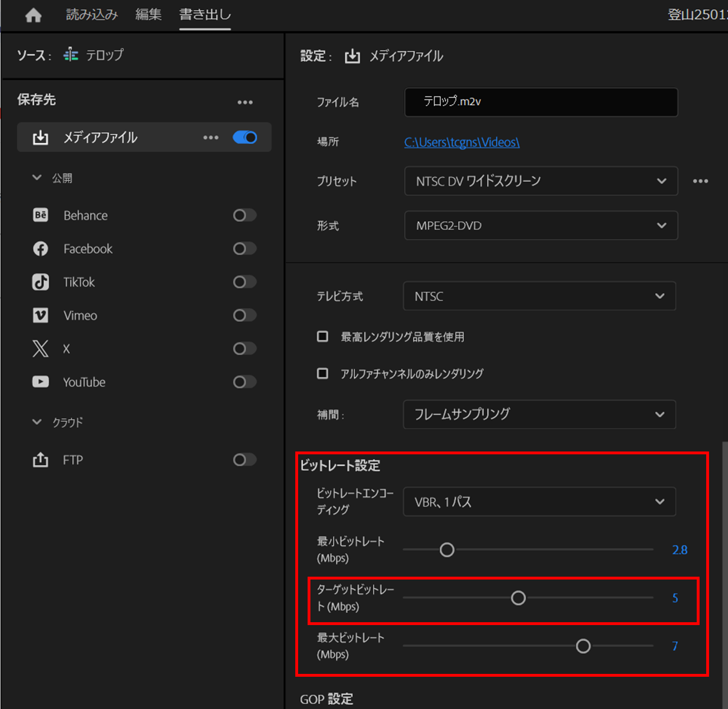The image size is (728, 709).
Task: Switch to the 読み込み tab
Action: tap(91, 14)
